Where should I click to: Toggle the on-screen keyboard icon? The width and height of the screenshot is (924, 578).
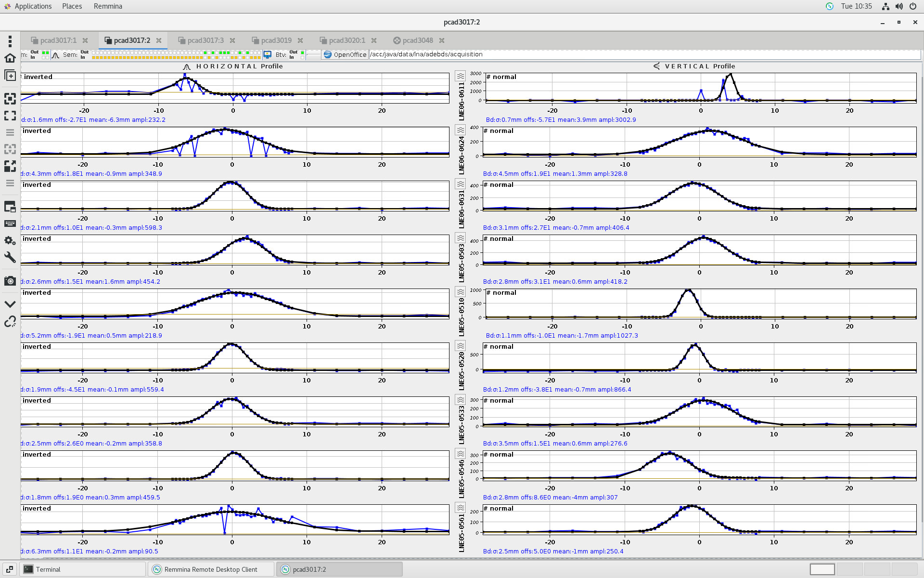[x=10, y=223]
